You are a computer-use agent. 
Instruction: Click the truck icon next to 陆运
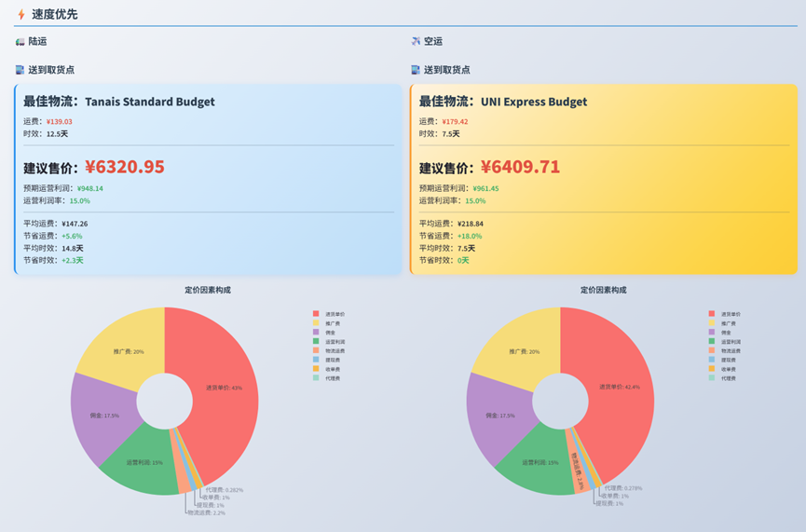click(20, 42)
